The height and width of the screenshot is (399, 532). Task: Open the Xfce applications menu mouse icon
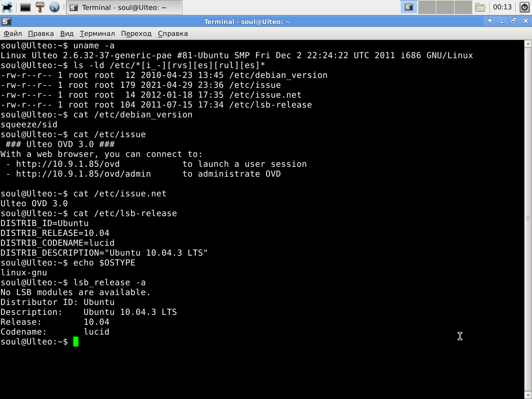7,7
